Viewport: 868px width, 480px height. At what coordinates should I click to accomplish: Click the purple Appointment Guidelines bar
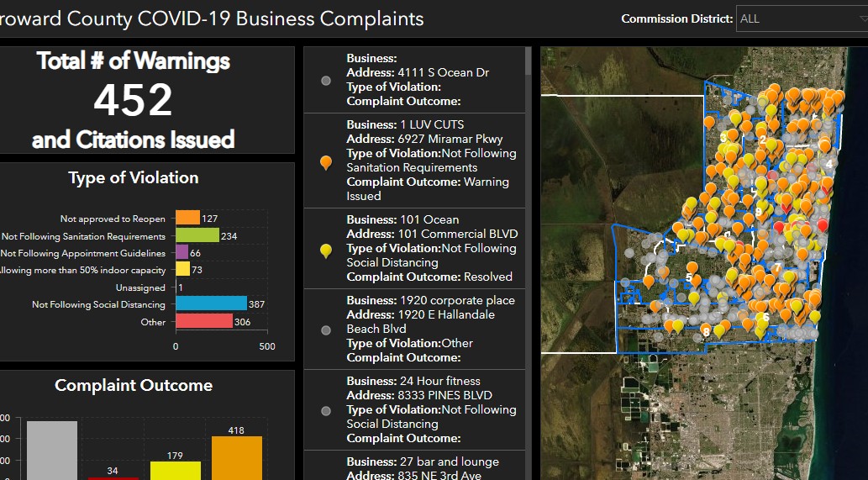coord(182,252)
